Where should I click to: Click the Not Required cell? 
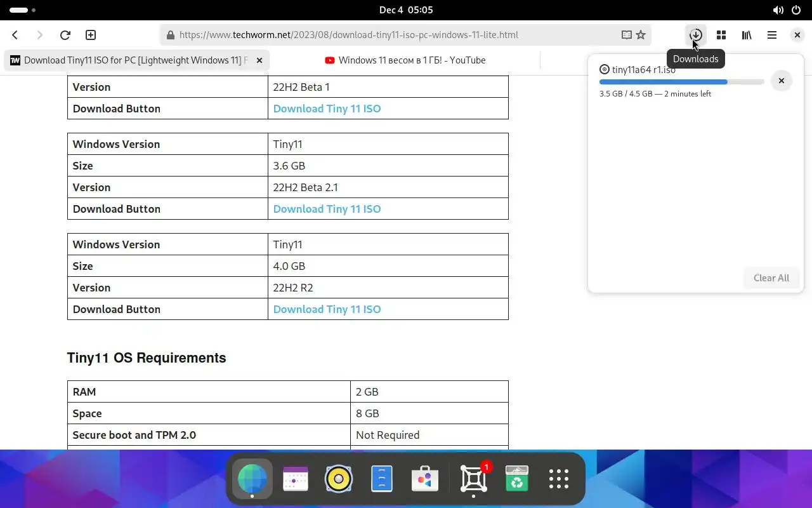[x=429, y=435]
